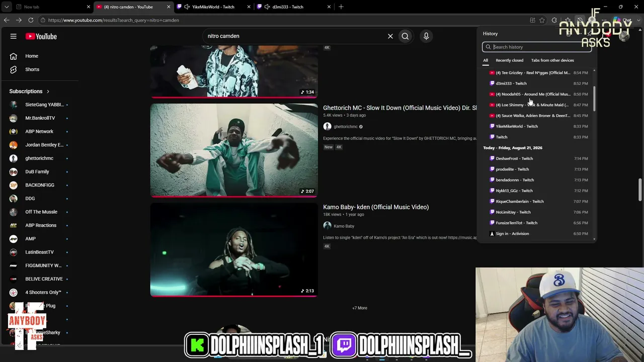This screenshot has height=362, width=644.
Task: Open the DeshaeFrost - Twitch history entry
Action: (539, 158)
